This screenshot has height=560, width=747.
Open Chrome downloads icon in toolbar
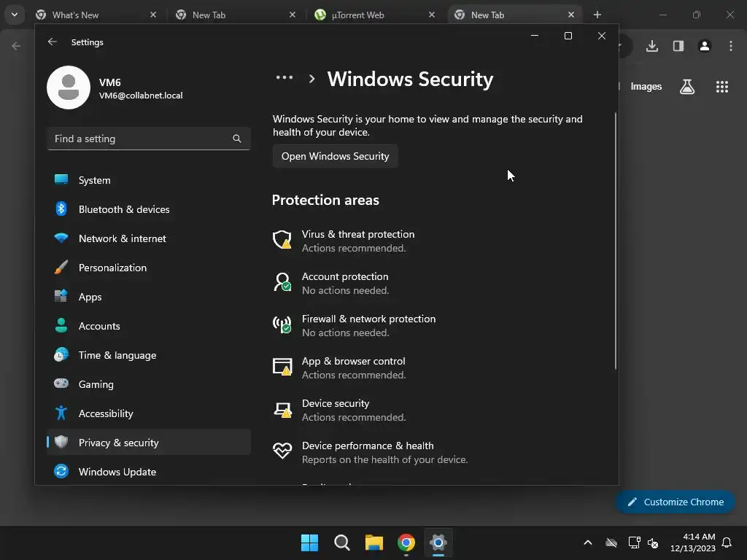point(652,46)
